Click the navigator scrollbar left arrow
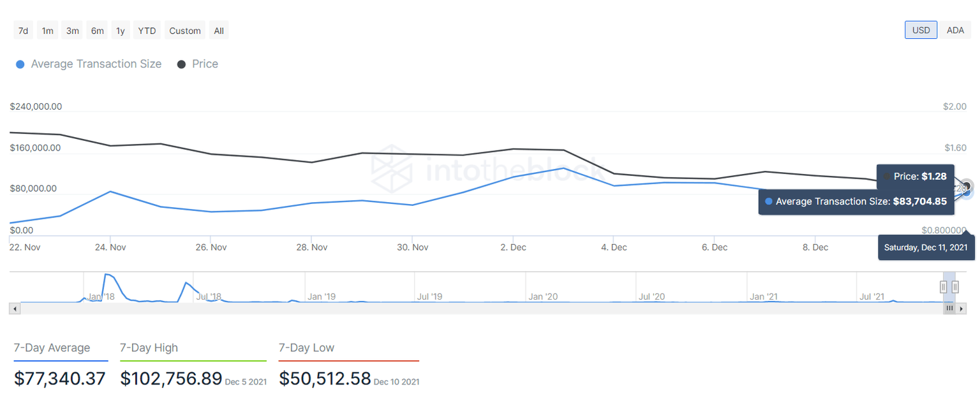The height and width of the screenshot is (408, 980). [15, 309]
